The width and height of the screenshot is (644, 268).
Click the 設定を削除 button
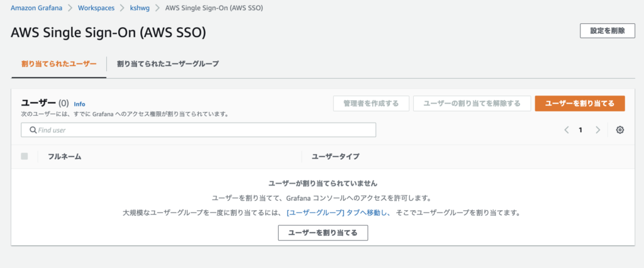pos(608,31)
